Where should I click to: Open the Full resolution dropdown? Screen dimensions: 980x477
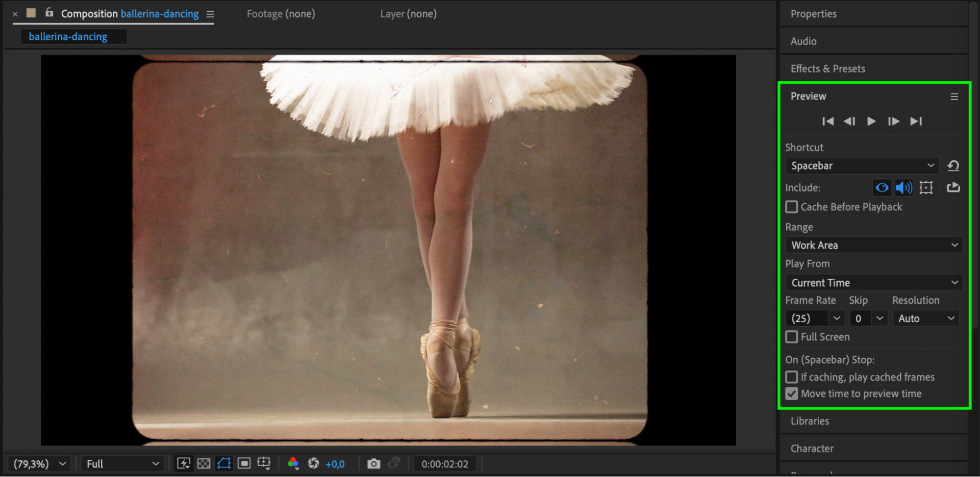tap(122, 464)
